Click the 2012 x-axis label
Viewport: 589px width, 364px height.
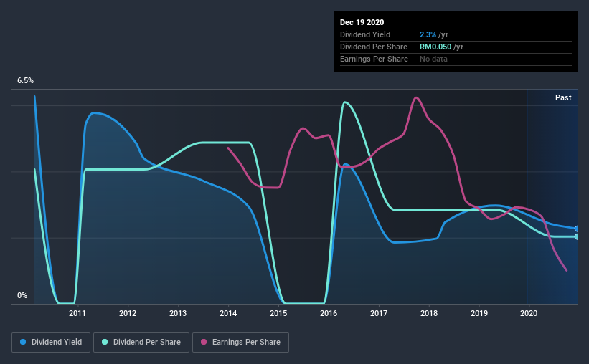click(128, 313)
